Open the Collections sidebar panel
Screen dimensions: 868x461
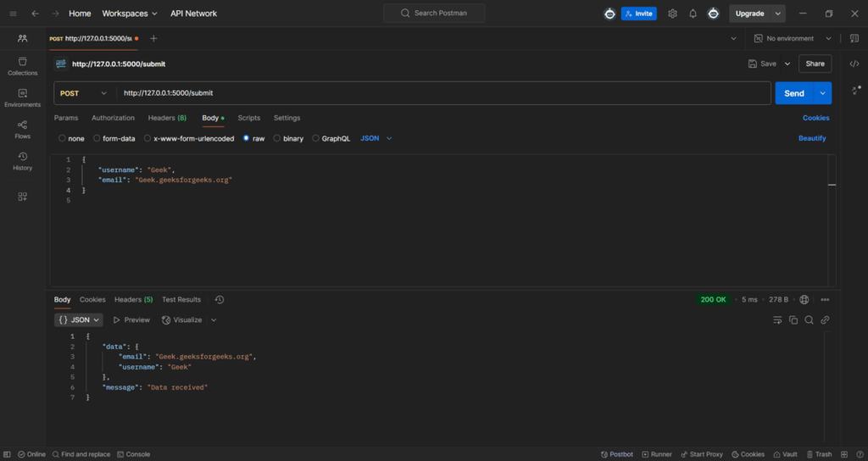[23, 66]
